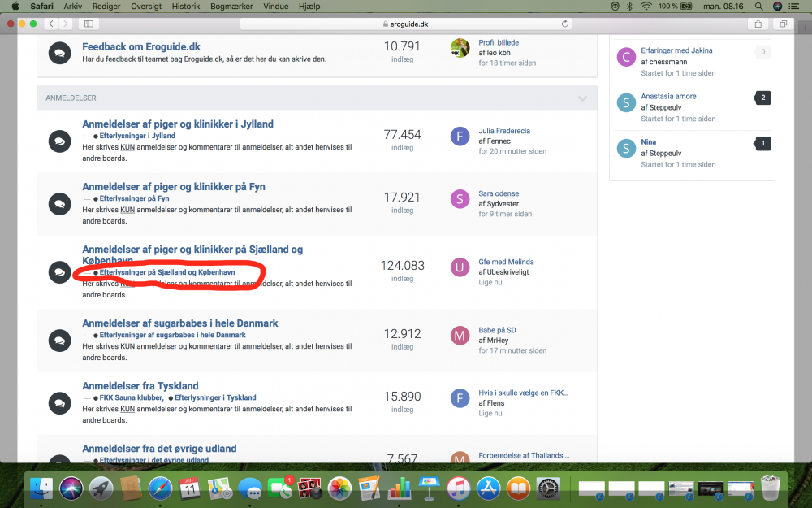The image size is (812, 508).
Task: Open App Store from the Dock
Action: [488, 488]
